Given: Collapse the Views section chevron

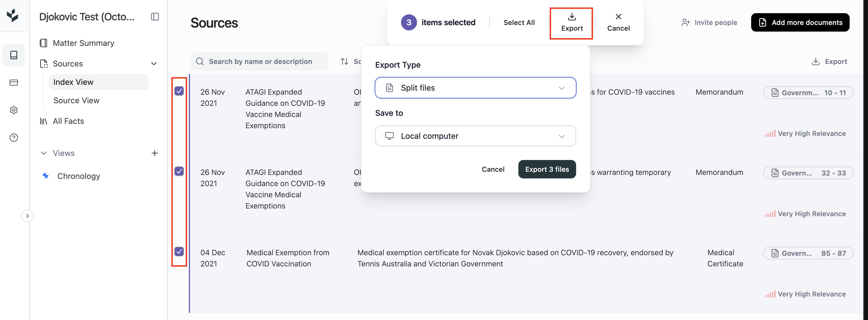Looking at the screenshot, I should point(43,153).
